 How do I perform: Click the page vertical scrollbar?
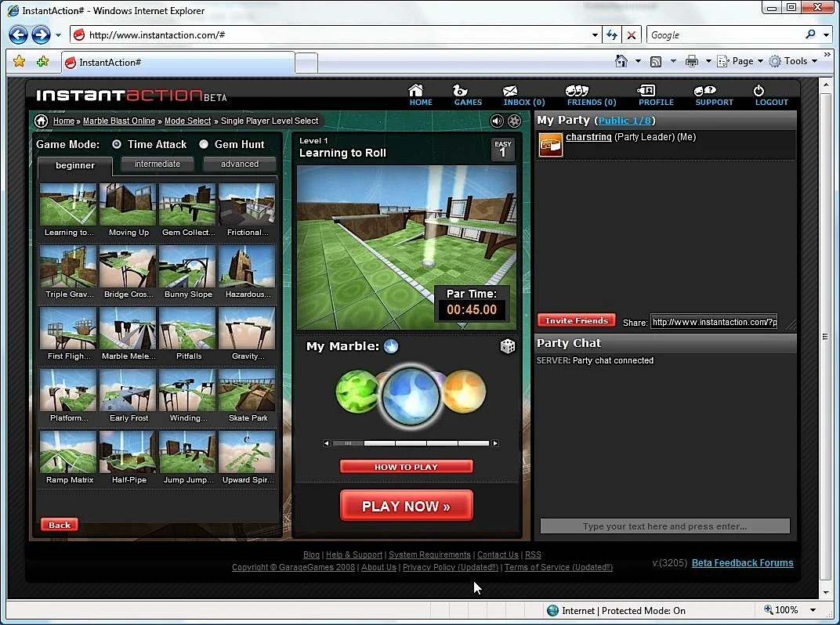tap(826, 338)
